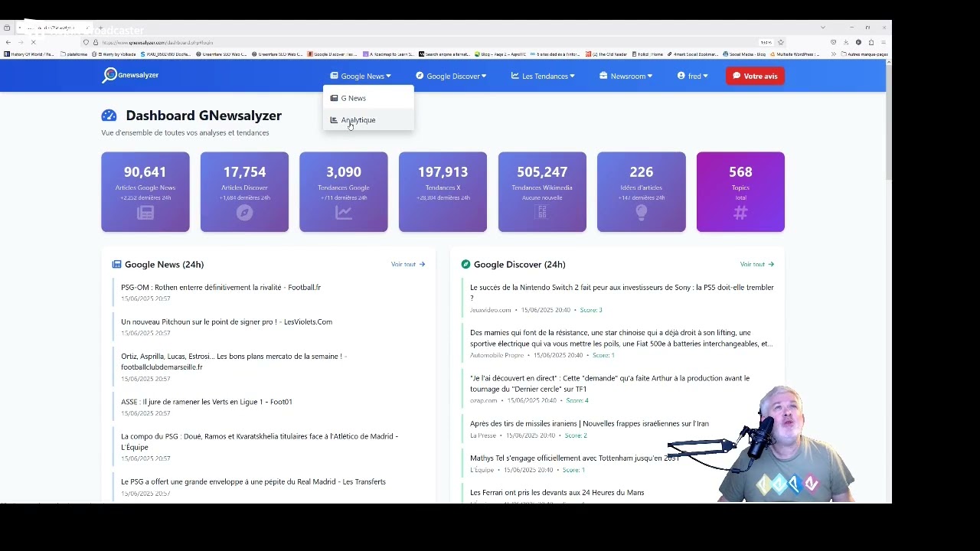Click the browser stop loading button
Viewport: 980px width, 551px height.
[34, 42]
